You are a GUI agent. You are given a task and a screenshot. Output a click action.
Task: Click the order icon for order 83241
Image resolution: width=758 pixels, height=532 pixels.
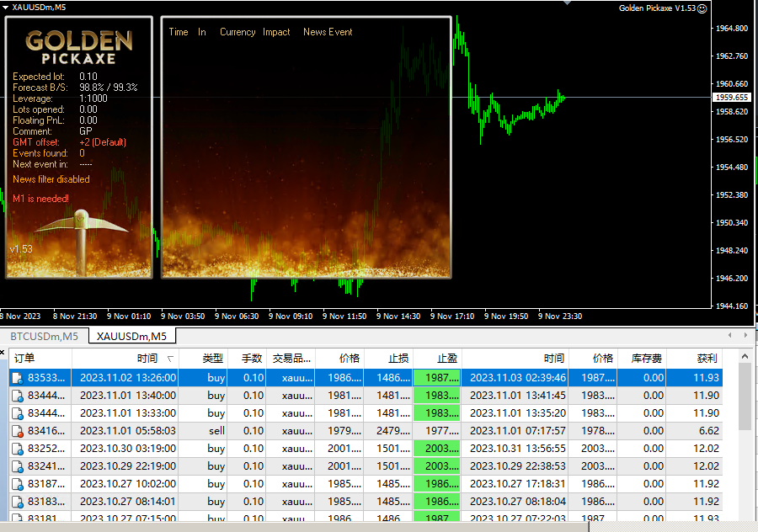click(18, 467)
